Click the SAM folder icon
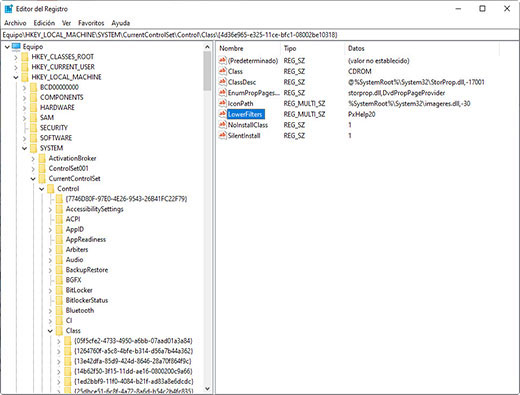The width and height of the screenshot is (520, 395). [33, 118]
